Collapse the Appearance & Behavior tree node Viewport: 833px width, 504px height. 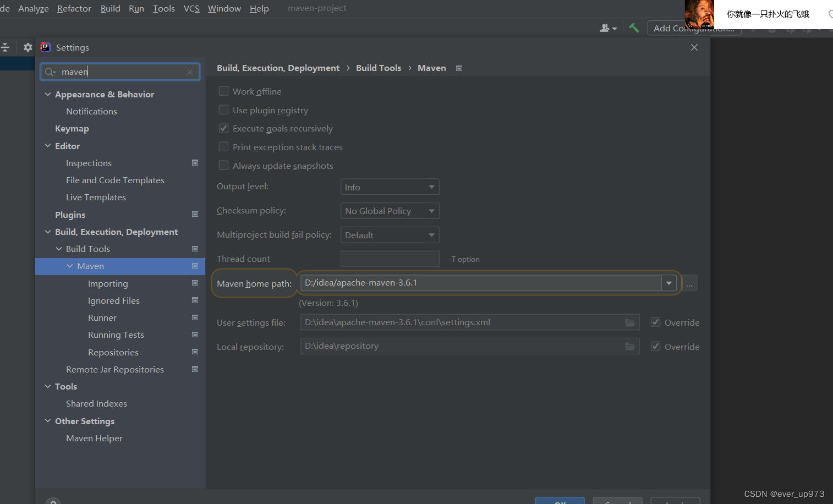pyautogui.click(x=48, y=94)
